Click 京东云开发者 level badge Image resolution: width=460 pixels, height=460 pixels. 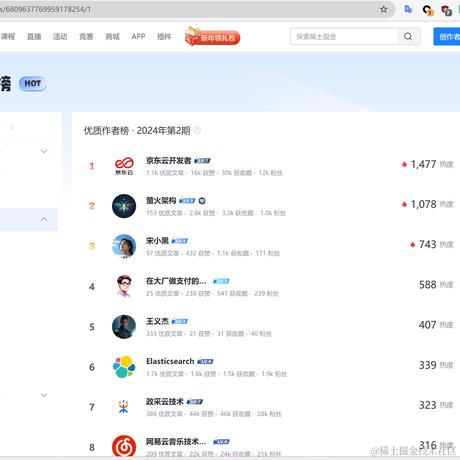pyautogui.click(x=202, y=161)
